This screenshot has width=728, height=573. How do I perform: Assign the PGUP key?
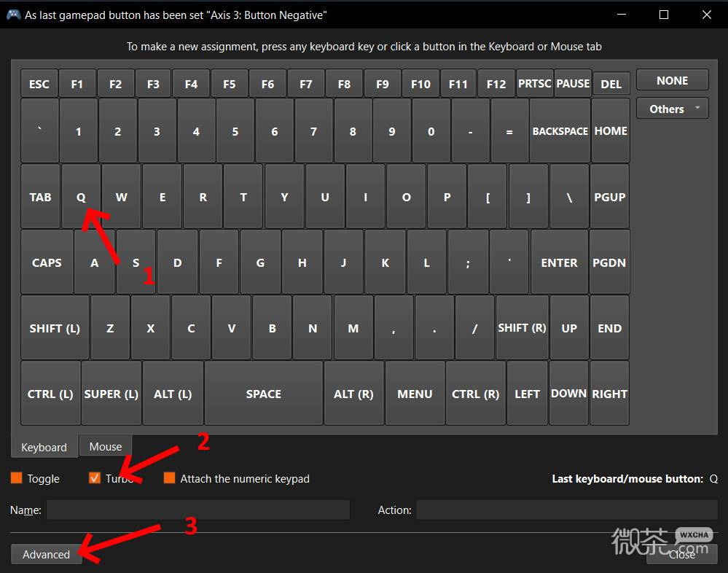pos(610,196)
